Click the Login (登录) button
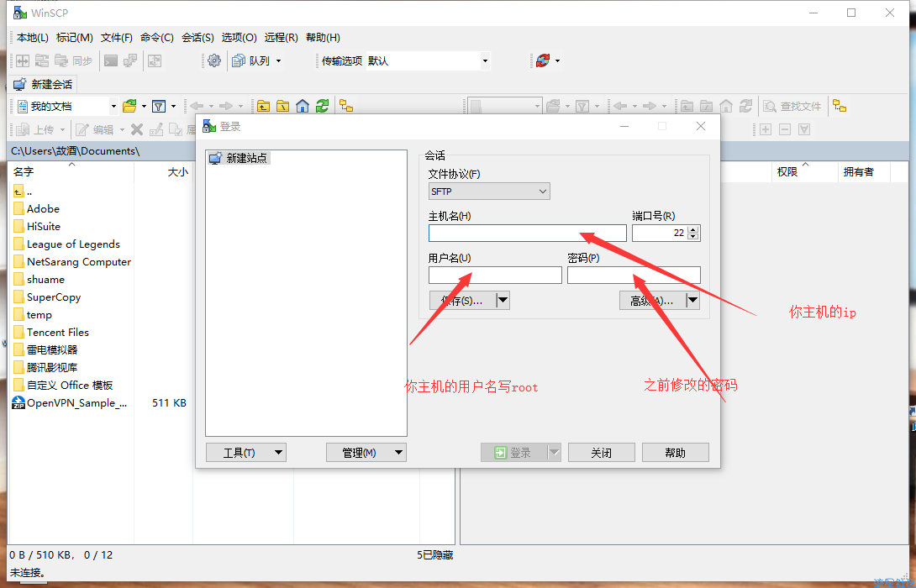 (513, 453)
